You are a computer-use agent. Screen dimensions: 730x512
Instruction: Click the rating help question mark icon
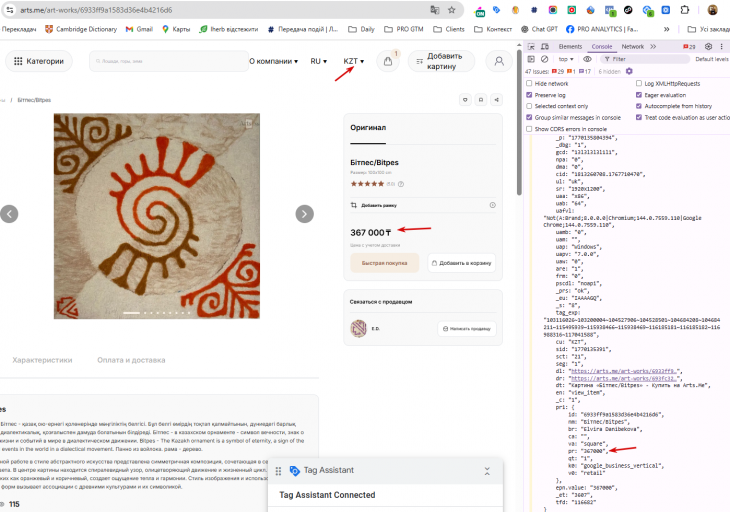(x=401, y=184)
